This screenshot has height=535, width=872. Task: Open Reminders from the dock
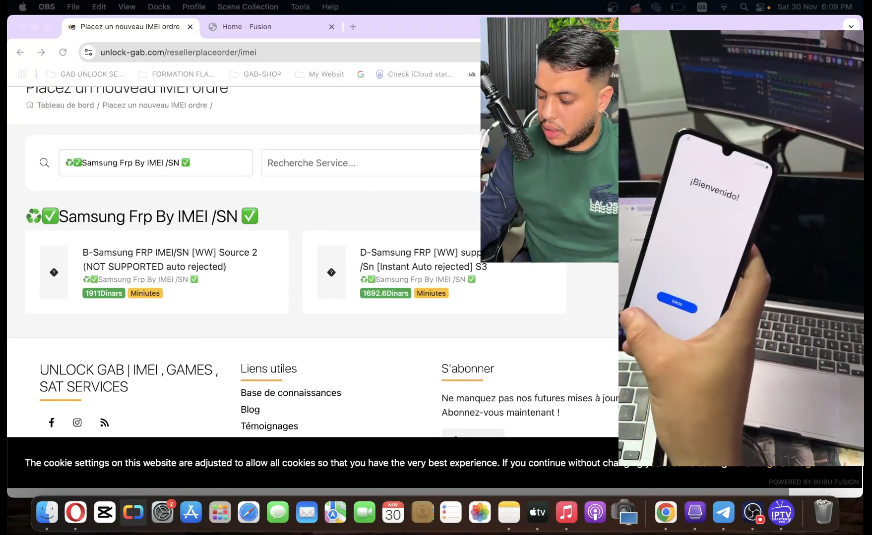[x=450, y=512]
